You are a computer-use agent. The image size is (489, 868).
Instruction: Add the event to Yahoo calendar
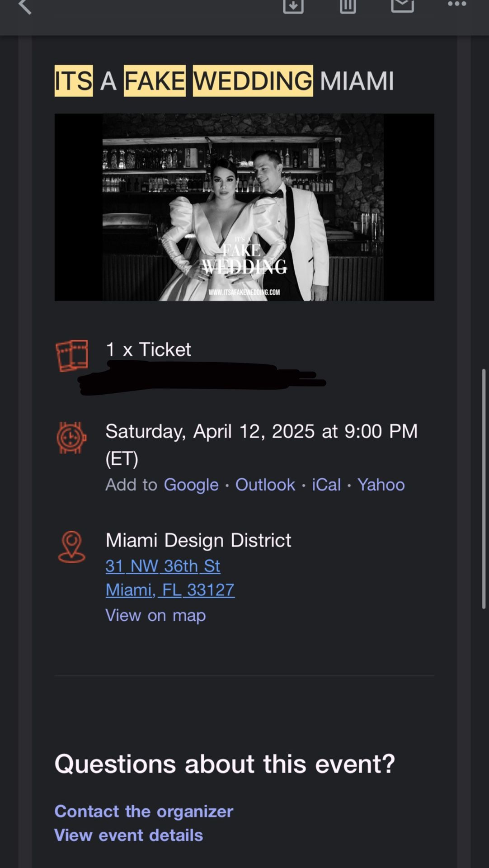coord(381,485)
